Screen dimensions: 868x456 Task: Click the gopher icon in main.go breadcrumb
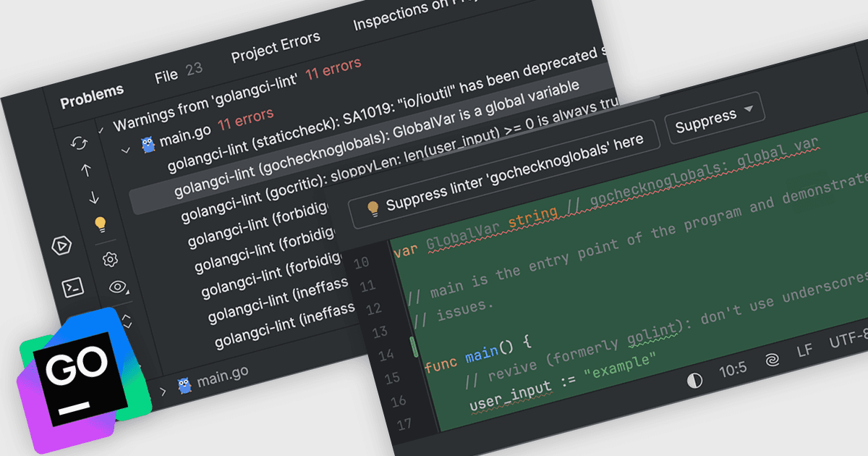click(184, 385)
